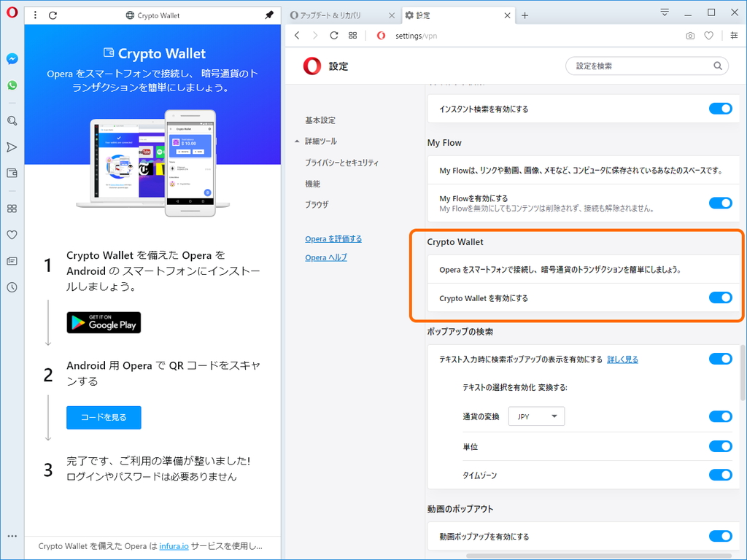Disable the 通貨の変換 conversion toggle
This screenshot has width=747, height=560.
(x=720, y=416)
